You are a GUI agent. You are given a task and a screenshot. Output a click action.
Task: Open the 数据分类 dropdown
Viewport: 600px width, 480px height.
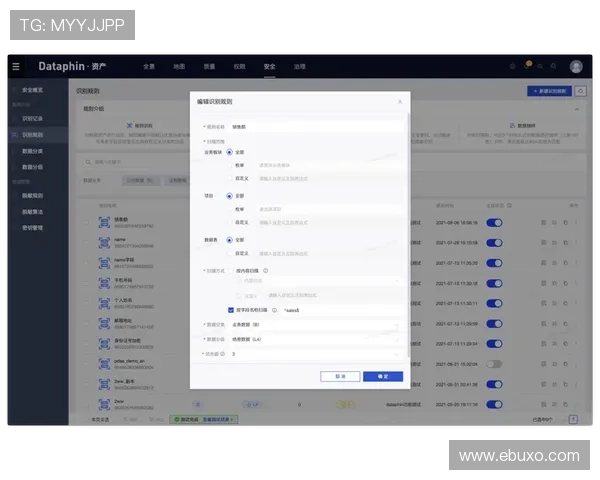coord(315,325)
